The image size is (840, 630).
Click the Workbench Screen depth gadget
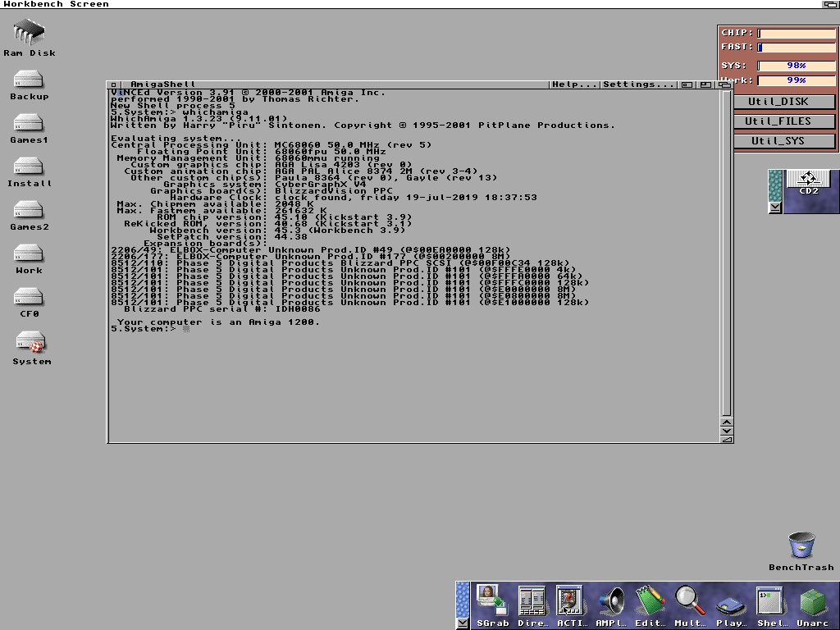coord(831,4)
